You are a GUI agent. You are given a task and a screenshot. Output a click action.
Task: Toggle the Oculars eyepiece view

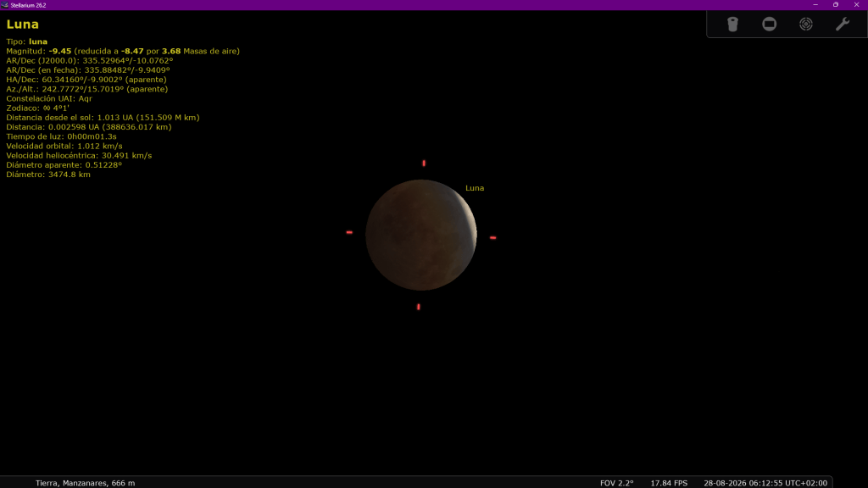[x=732, y=25]
